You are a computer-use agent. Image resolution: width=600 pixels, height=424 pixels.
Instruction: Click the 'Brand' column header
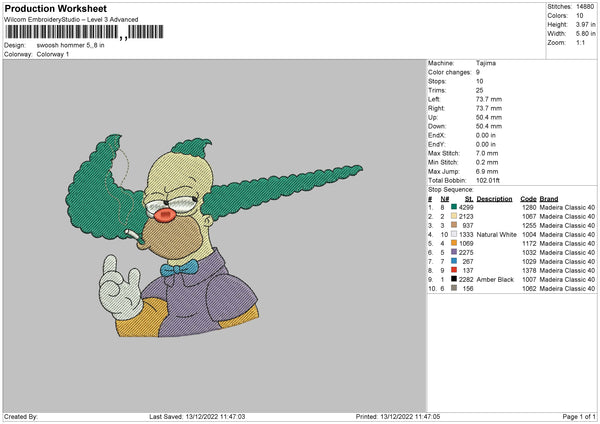click(549, 199)
